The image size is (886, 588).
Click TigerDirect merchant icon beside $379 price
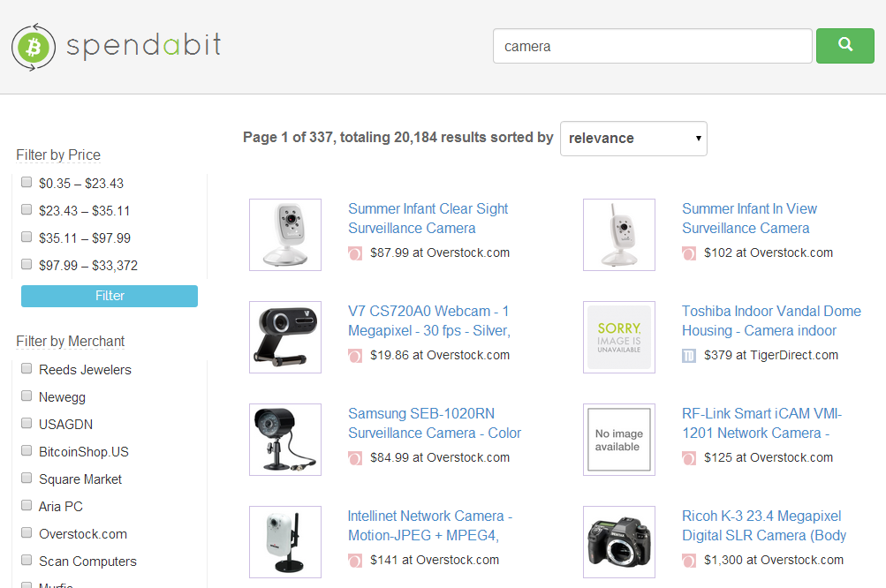[x=689, y=356]
